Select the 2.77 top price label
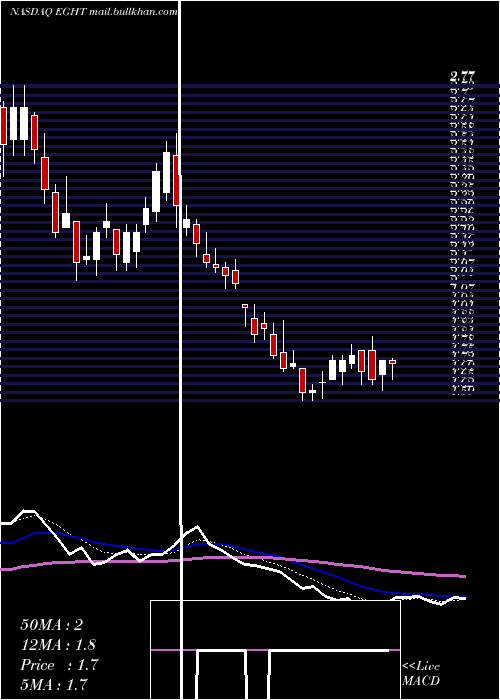The width and height of the screenshot is (500, 700). [462, 77]
